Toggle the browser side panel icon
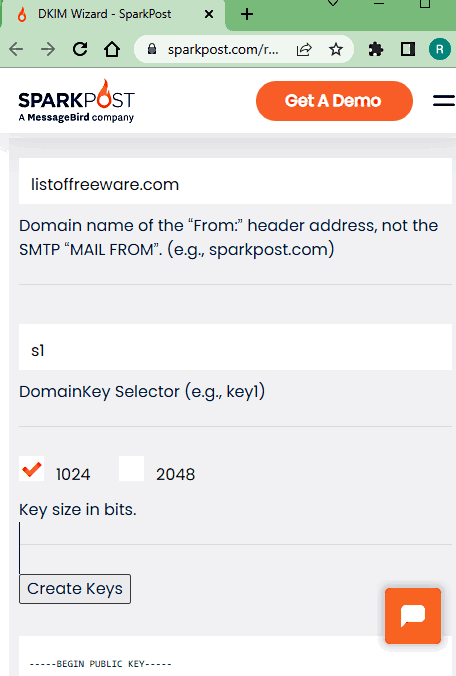 click(408, 49)
